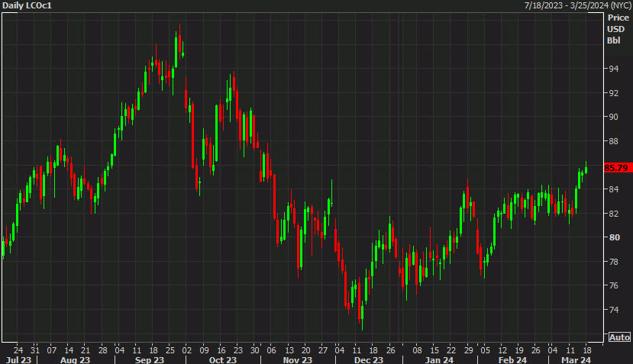Click the Jan 24 month label
This screenshot has height=364, width=633.
(439, 359)
